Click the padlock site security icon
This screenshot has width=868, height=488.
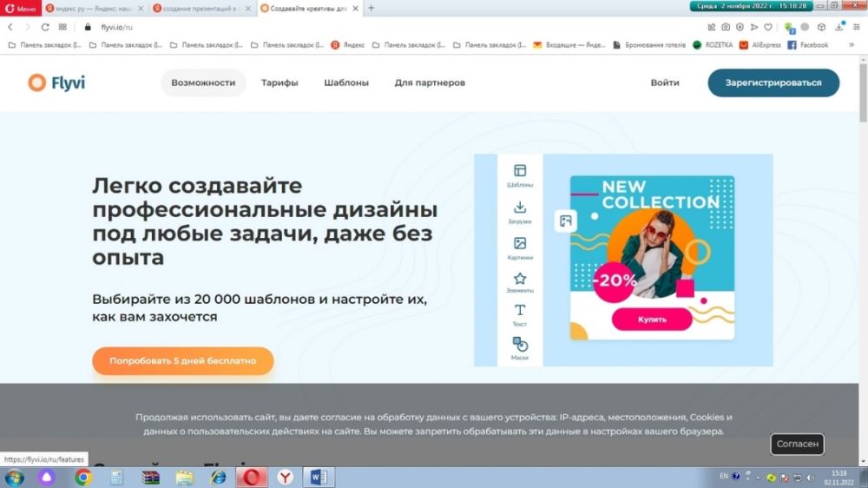pyautogui.click(x=88, y=27)
